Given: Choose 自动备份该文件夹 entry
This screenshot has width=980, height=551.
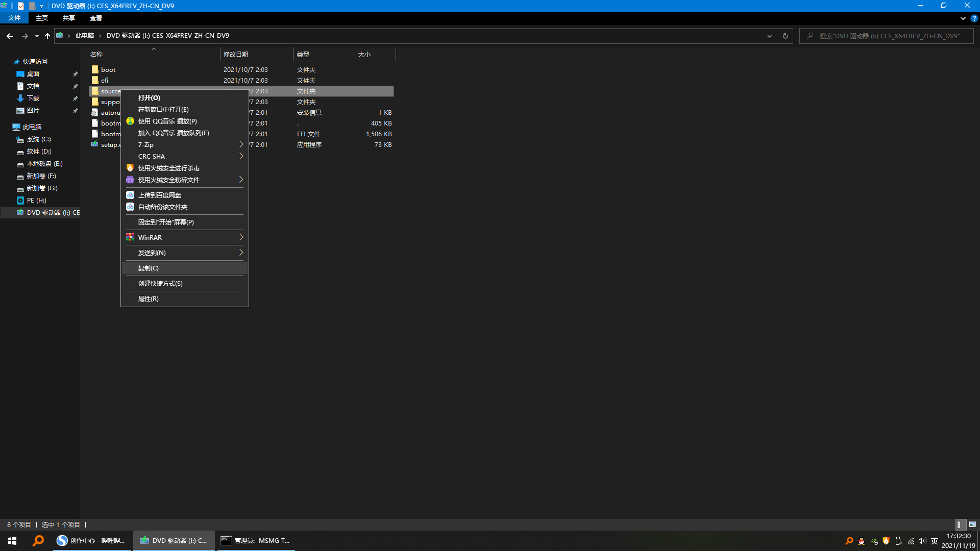Looking at the screenshot, I should point(185,207).
